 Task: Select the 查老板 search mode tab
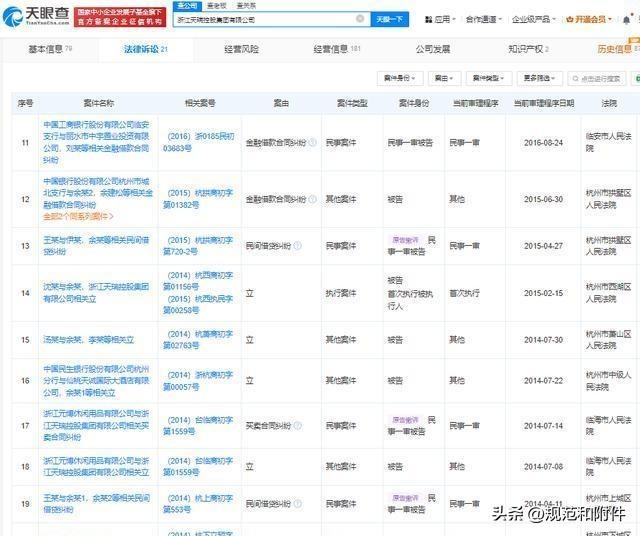(217, 6)
